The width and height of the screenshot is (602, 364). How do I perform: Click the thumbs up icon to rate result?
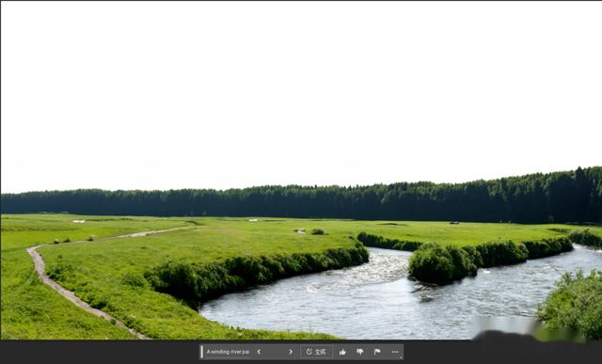click(x=342, y=352)
